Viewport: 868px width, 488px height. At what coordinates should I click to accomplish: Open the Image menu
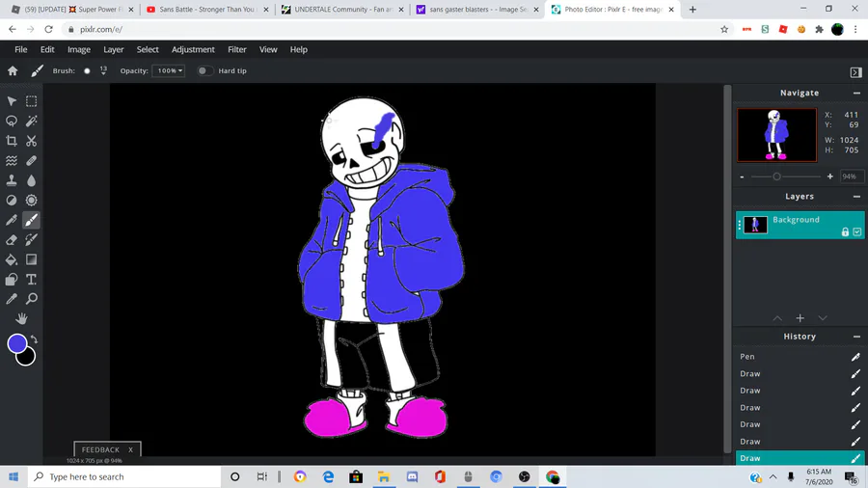pos(79,49)
